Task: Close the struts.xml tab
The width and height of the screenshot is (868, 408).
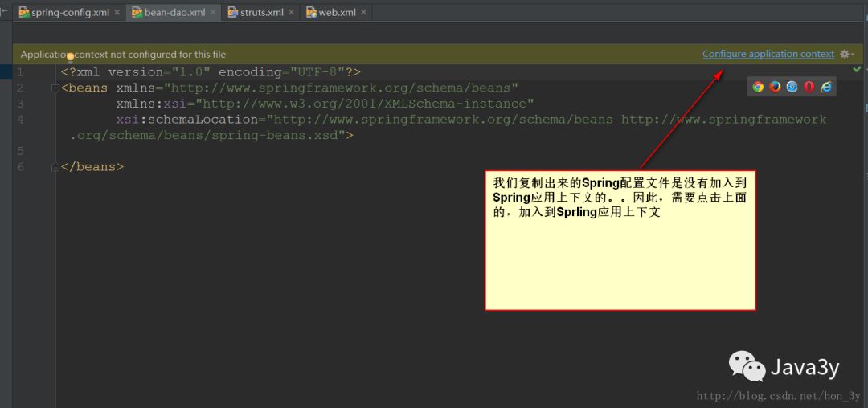Action: [x=292, y=13]
